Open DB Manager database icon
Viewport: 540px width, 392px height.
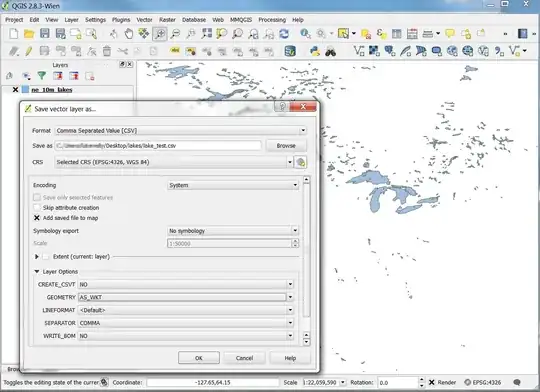290,51
